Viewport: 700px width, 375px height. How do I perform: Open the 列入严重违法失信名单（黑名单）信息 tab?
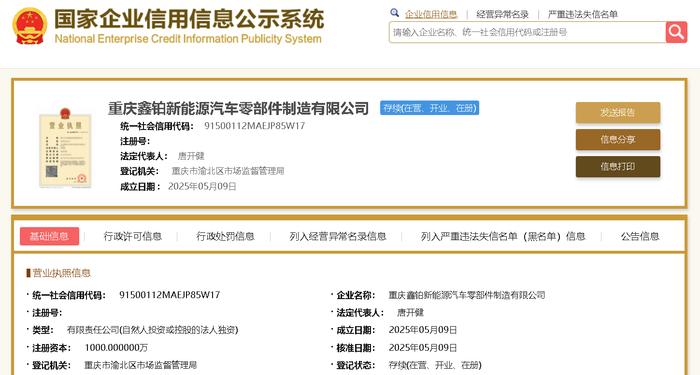click(503, 236)
